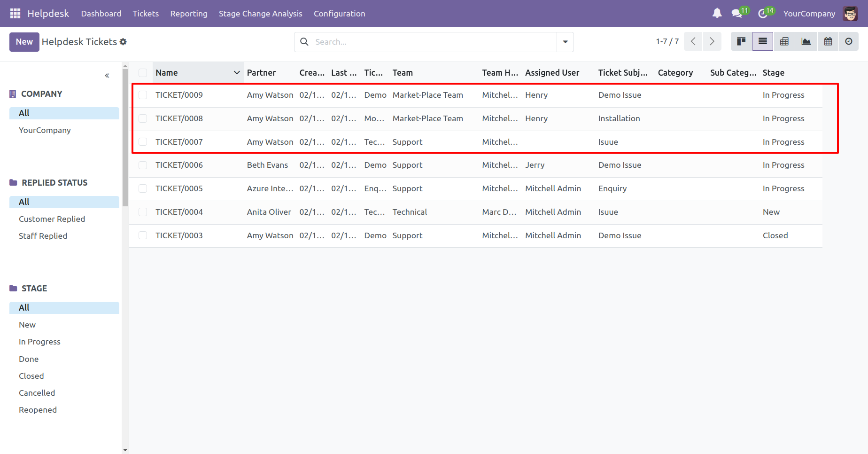Screen dimensions: 868x454
Task: Filter company by YourCompany in sidebar
Action: pos(45,130)
